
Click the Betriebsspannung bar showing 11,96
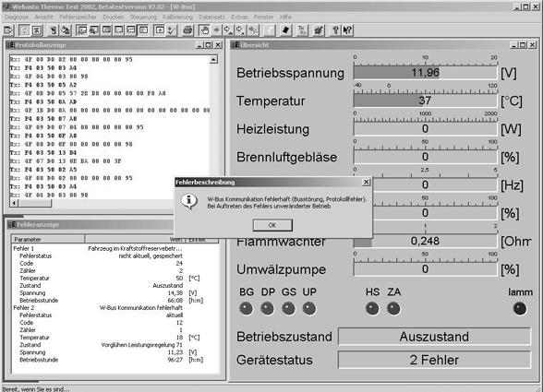coord(425,73)
